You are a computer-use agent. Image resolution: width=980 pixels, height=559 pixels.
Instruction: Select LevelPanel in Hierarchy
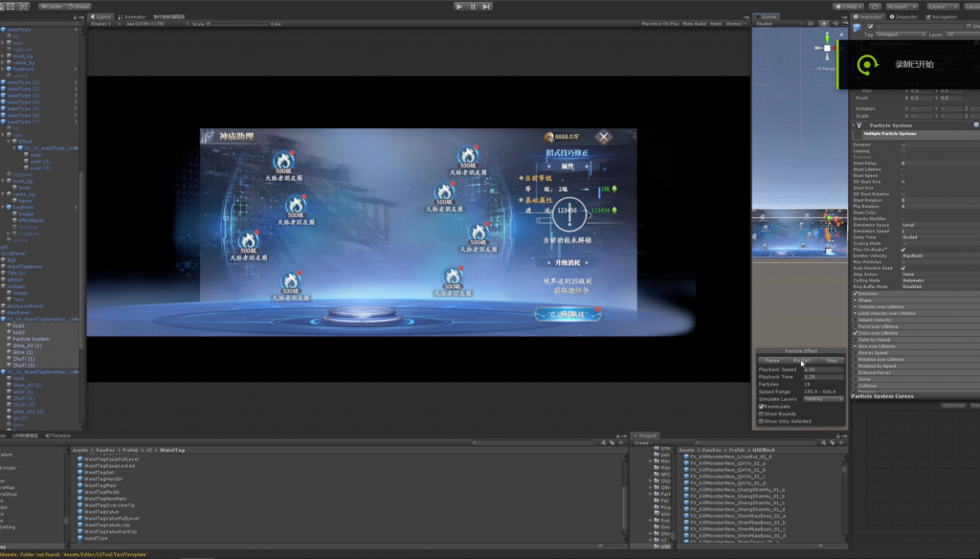click(13, 254)
